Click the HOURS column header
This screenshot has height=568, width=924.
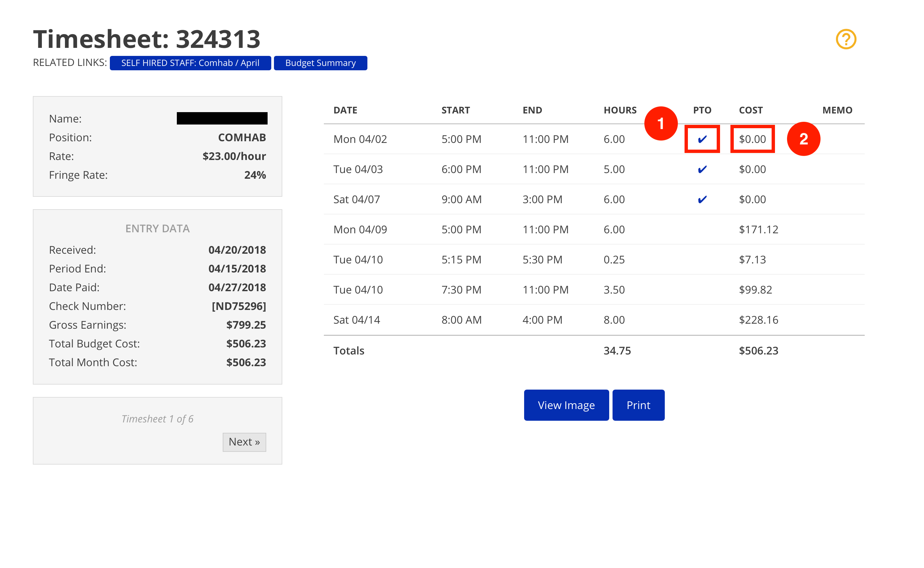tap(620, 110)
